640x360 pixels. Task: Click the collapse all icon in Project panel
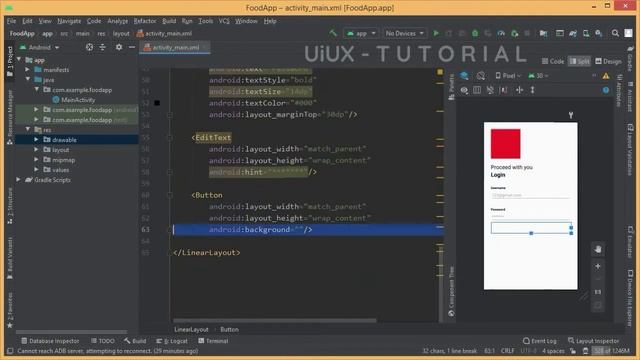tap(102, 47)
